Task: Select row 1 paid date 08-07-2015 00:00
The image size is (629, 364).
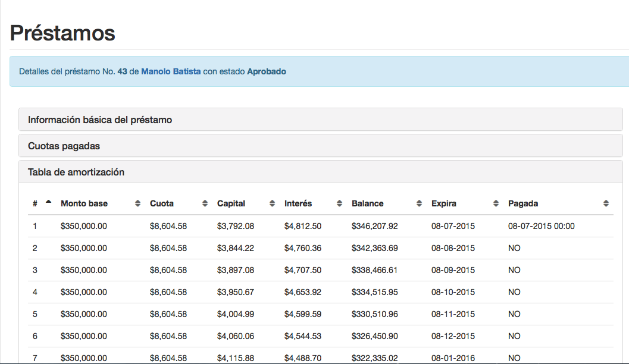Action: pos(541,226)
